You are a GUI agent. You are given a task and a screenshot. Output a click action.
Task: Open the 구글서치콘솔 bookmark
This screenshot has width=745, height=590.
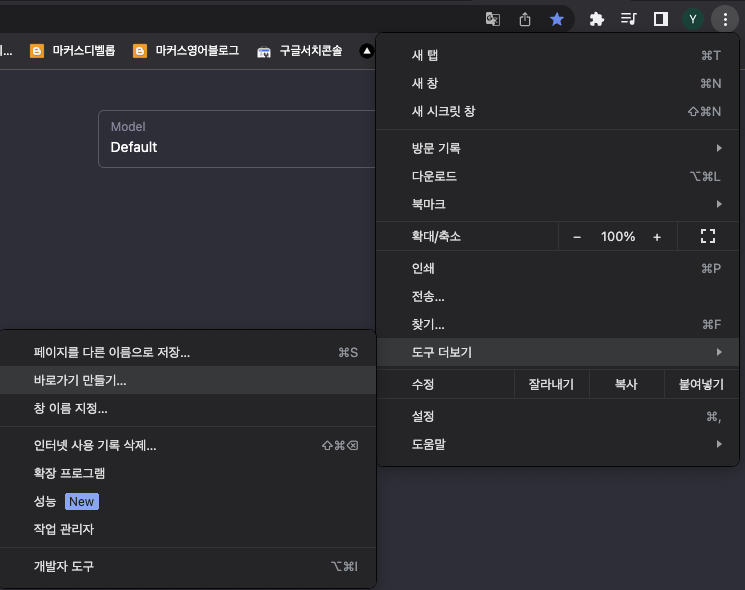tap(299, 51)
